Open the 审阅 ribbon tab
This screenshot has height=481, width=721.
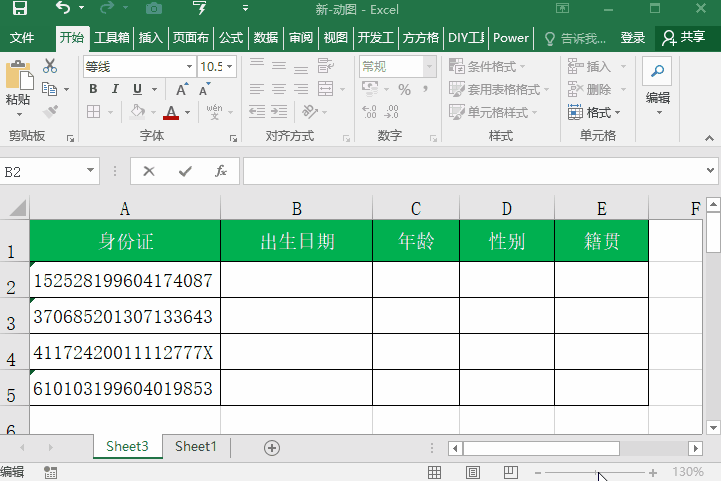[x=301, y=38]
